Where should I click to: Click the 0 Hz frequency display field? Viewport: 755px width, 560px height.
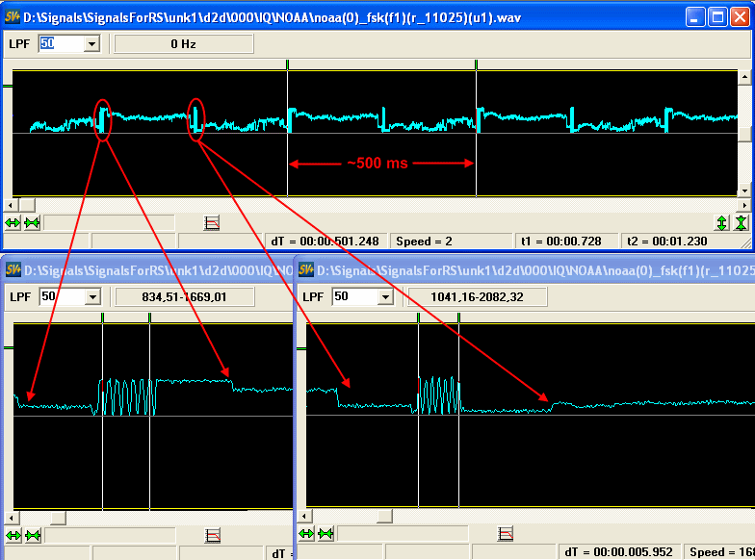pyautogui.click(x=183, y=43)
